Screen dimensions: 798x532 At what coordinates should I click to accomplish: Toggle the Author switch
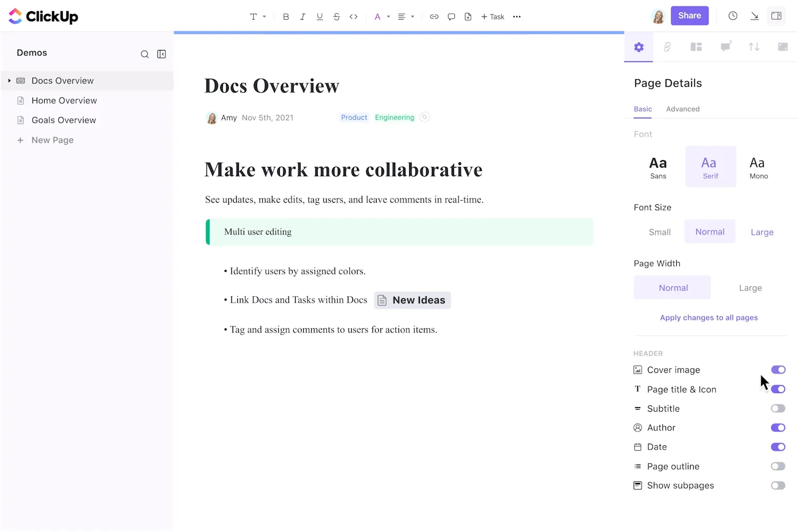778,428
